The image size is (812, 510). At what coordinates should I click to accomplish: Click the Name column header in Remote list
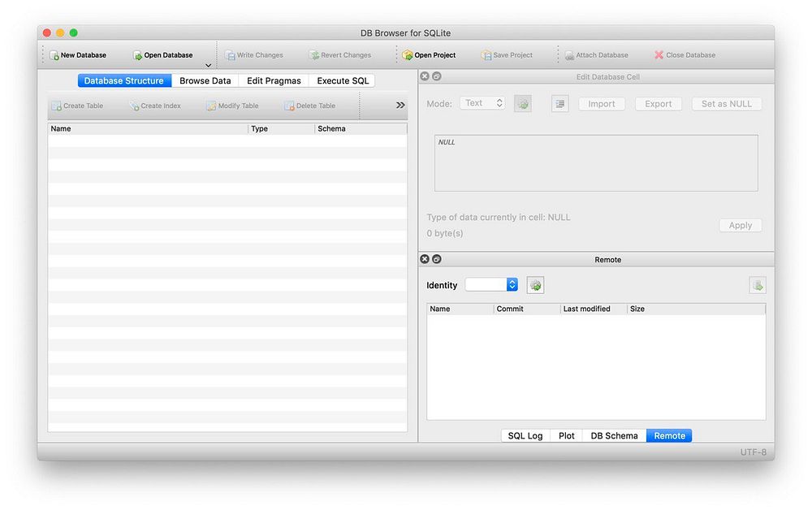tap(460, 309)
